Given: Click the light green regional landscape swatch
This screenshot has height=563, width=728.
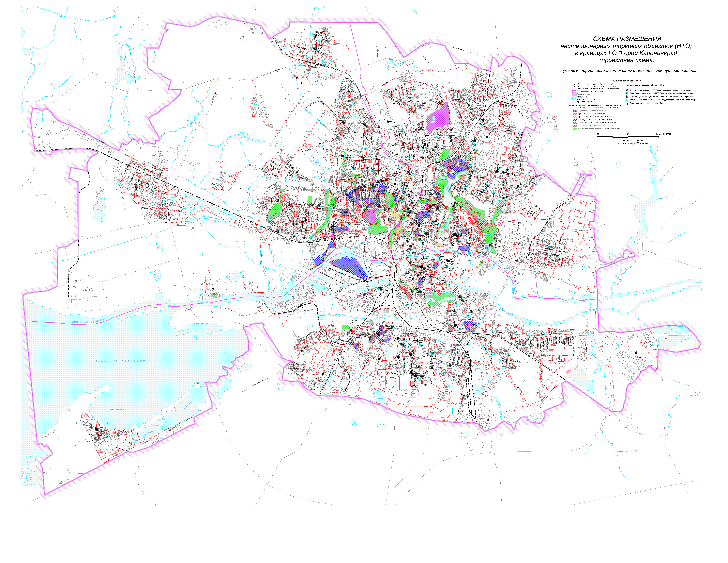Looking at the screenshot, I should [575, 129].
